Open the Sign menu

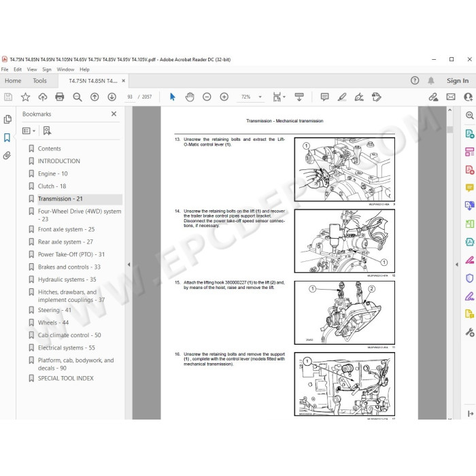47,69
